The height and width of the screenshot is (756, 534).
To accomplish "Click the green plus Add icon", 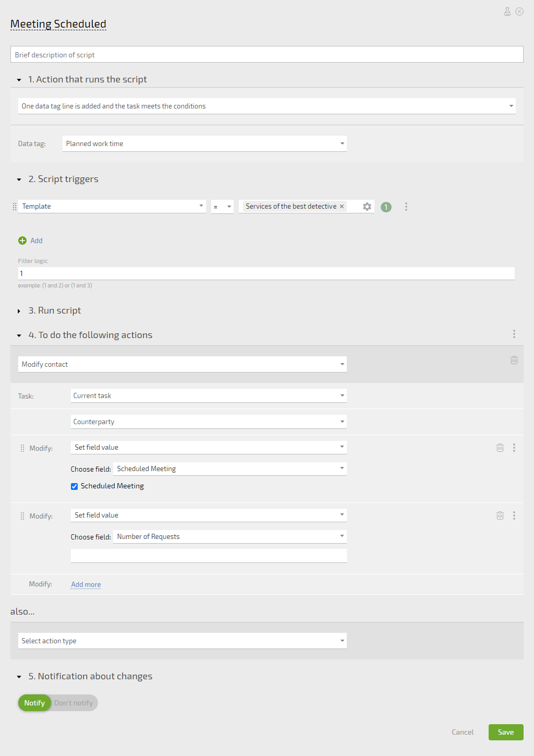I will (x=22, y=241).
